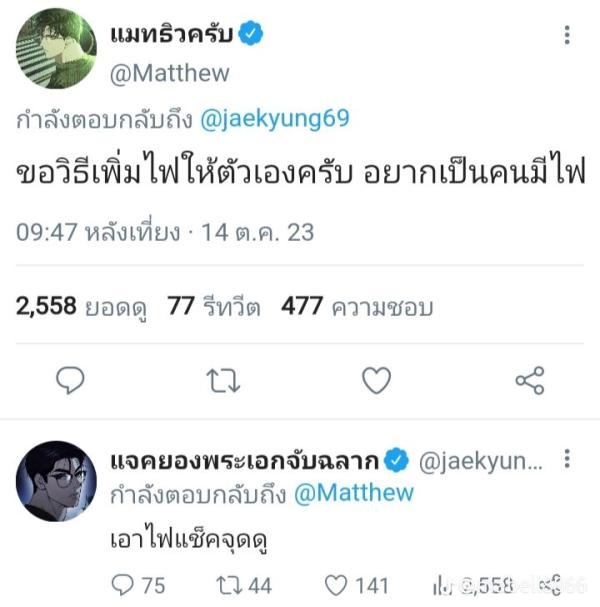Image resolution: width=600 pixels, height=607 pixels.
Task: Tap the main tweet's share icon
Action: pyautogui.click(x=530, y=380)
